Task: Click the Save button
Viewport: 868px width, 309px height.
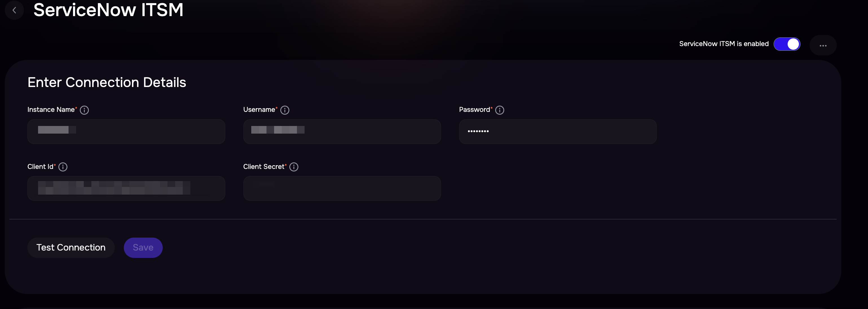Action: (143, 248)
